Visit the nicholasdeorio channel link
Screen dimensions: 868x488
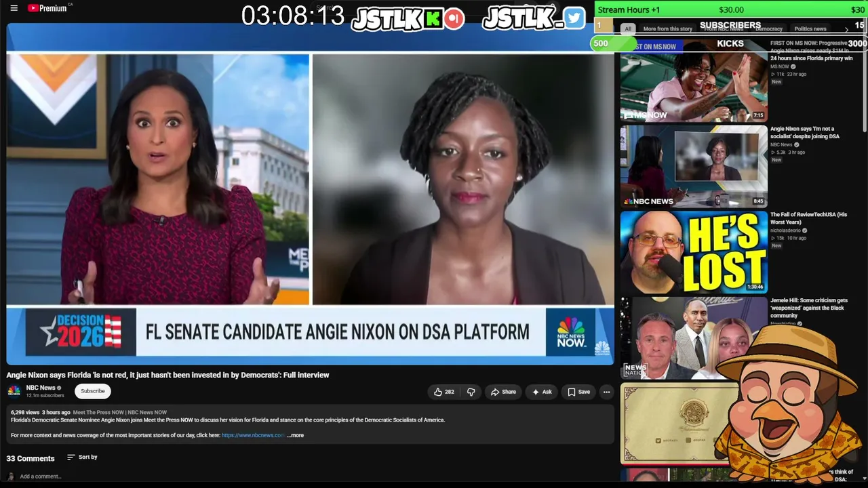tap(785, 230)
